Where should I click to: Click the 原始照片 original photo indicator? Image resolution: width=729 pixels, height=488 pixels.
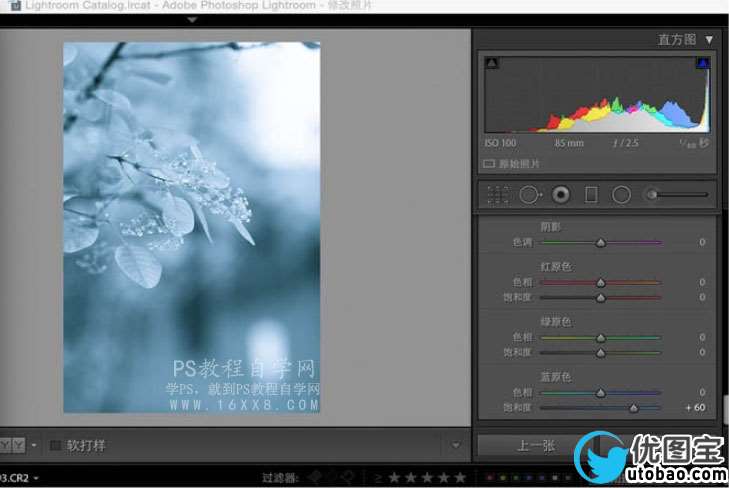point(511,164)
